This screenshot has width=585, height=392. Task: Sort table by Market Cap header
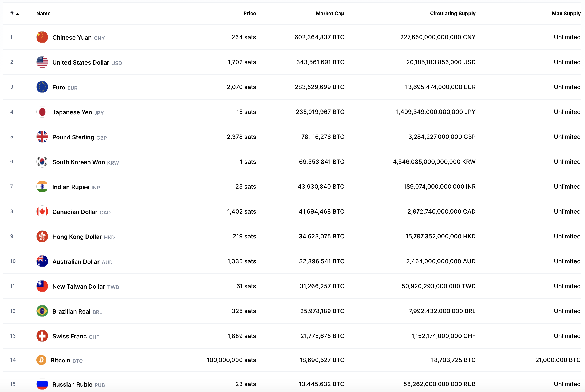point(330,14)
